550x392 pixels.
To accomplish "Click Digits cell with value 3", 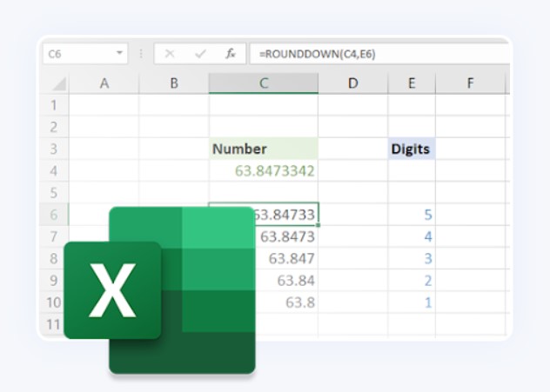I will point(412,258).
